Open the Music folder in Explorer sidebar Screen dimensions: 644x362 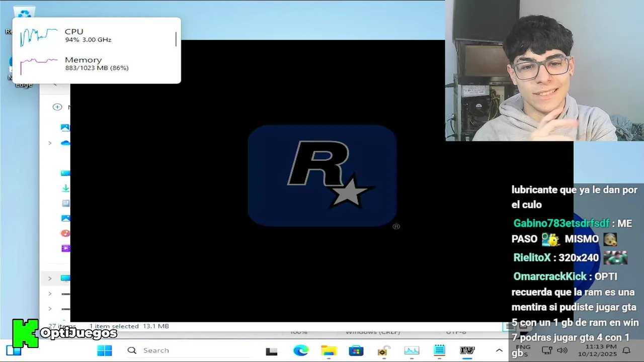(65, 233)
